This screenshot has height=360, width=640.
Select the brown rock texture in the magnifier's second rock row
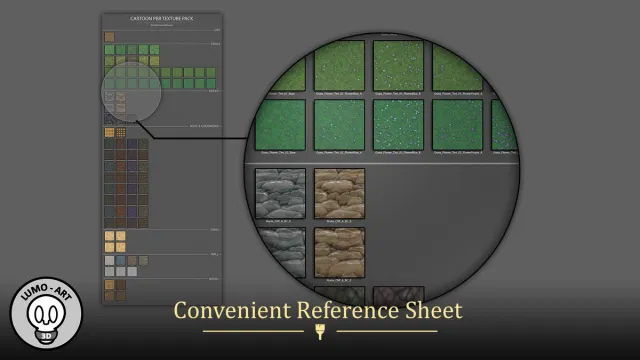[x=339, y=253]
